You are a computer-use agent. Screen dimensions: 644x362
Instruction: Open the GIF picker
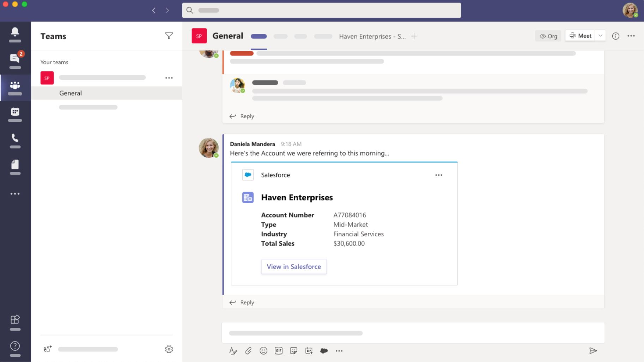point(278,350)
